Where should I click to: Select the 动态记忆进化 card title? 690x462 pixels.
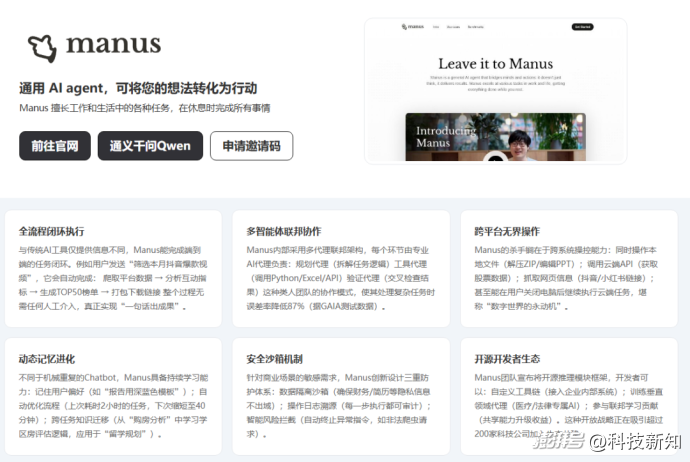(47, 359)
